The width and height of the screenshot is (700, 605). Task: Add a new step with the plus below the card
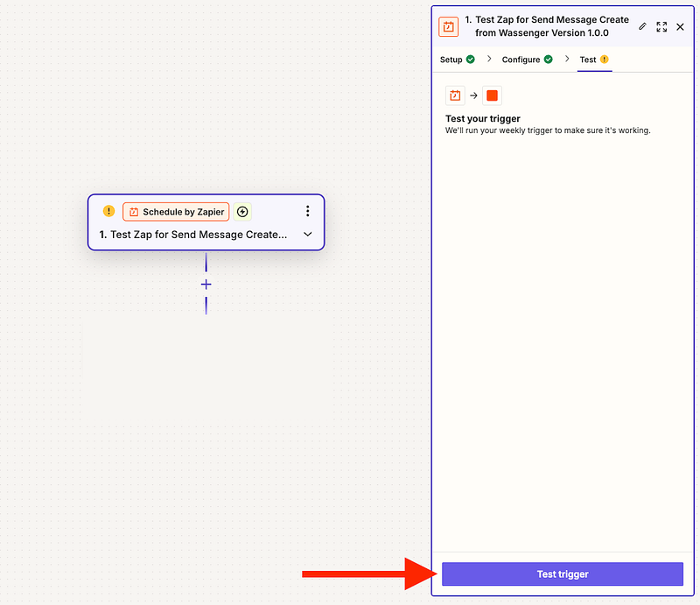206,285
